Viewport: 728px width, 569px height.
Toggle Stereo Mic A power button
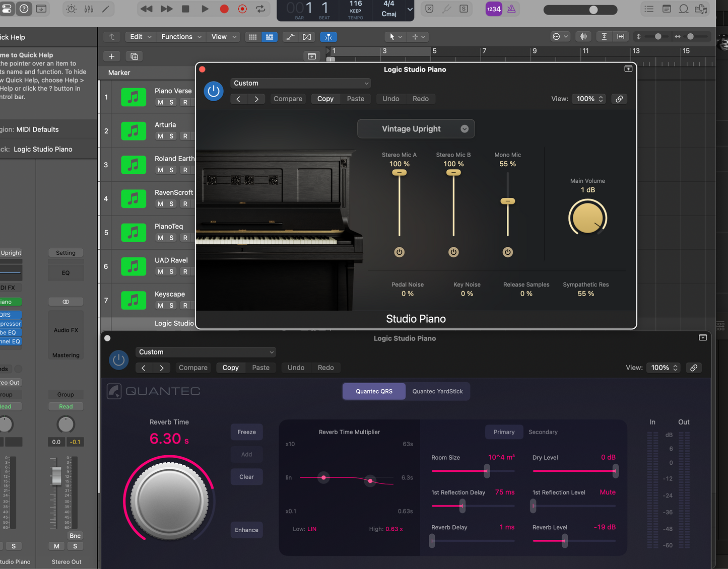click(400, 252)
